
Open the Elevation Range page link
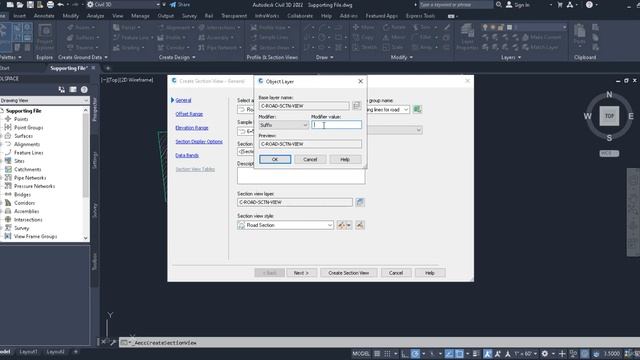[x=192, y=128]
